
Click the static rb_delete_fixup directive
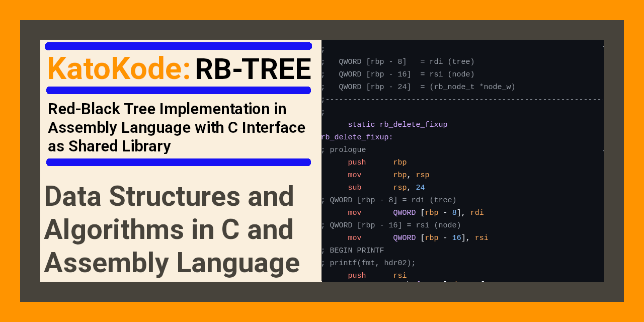(397, 124)
